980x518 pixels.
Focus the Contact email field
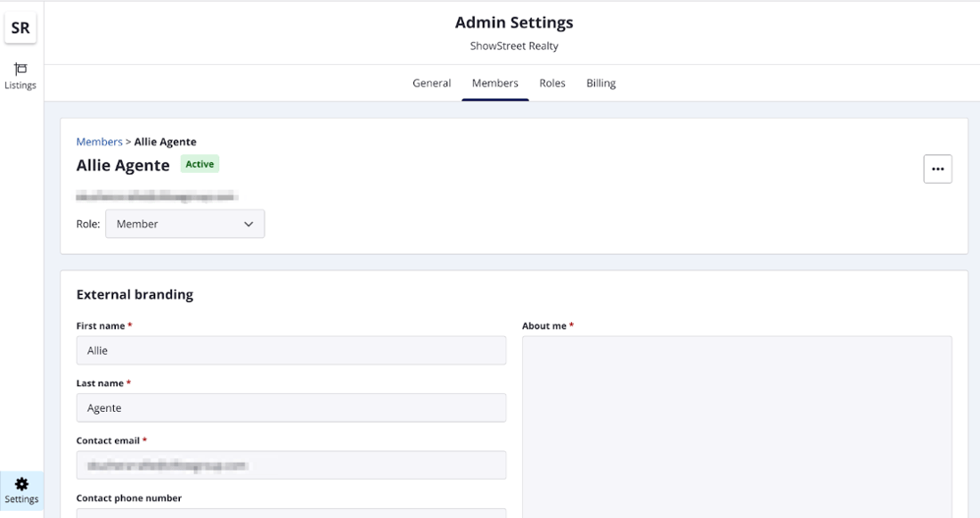pos(290,465)
